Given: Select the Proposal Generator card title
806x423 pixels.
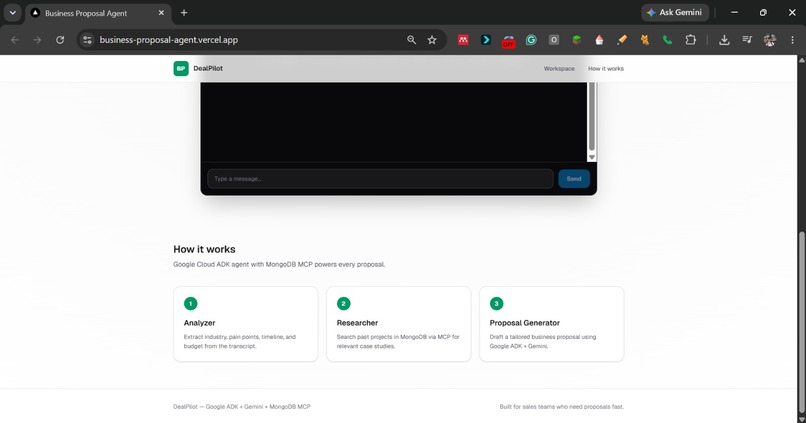Looking at the screenshot, I should [x=524, y=323].
